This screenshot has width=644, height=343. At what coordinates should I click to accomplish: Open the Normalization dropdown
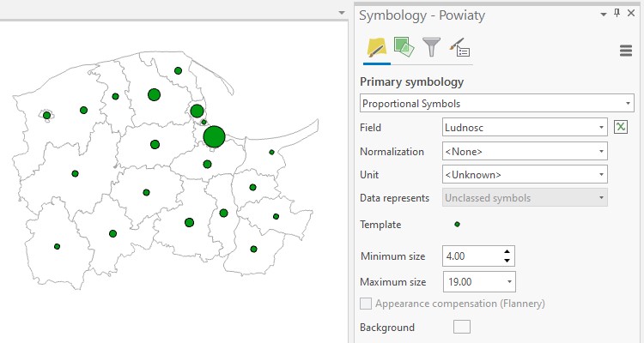tap(602, 152)
